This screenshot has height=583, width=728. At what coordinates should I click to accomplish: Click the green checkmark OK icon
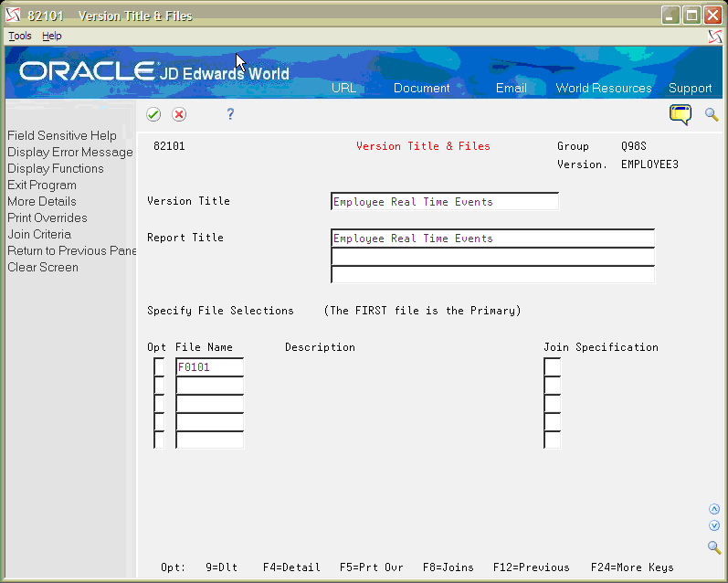[x=153, y=114]
